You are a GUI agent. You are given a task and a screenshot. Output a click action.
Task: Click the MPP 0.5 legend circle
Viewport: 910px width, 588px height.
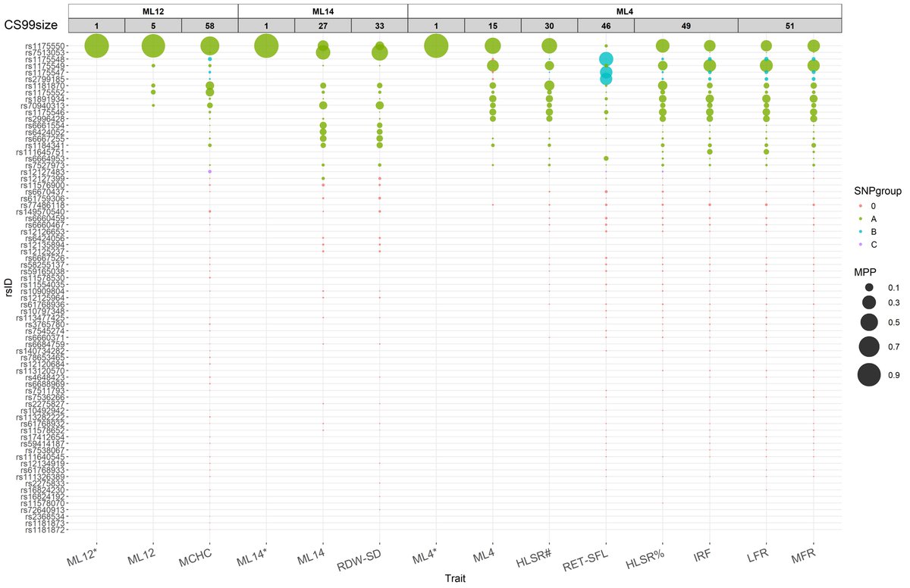(868, 322)
